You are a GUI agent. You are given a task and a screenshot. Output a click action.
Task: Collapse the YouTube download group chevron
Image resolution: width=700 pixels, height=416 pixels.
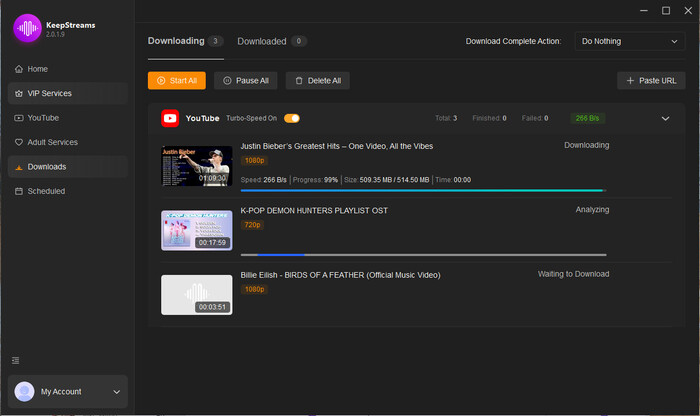(x=665, y=118)
